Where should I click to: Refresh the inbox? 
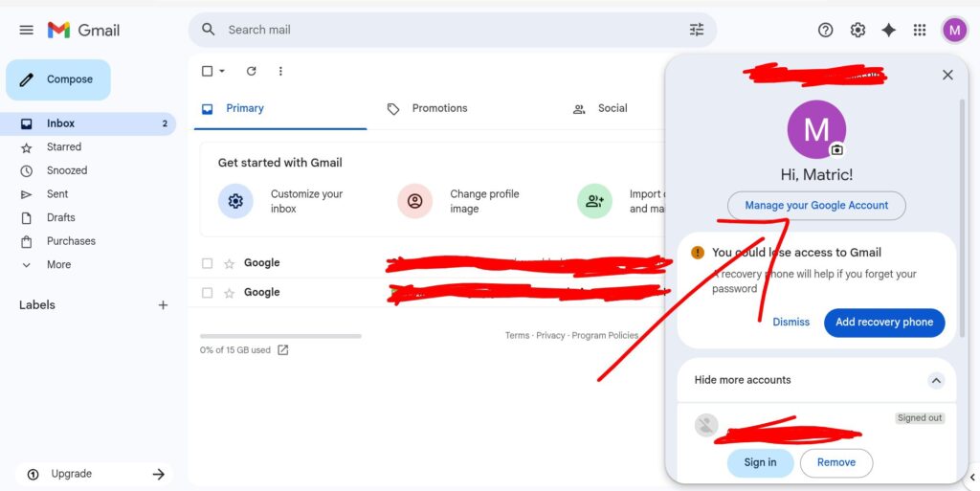pos(252,71)
